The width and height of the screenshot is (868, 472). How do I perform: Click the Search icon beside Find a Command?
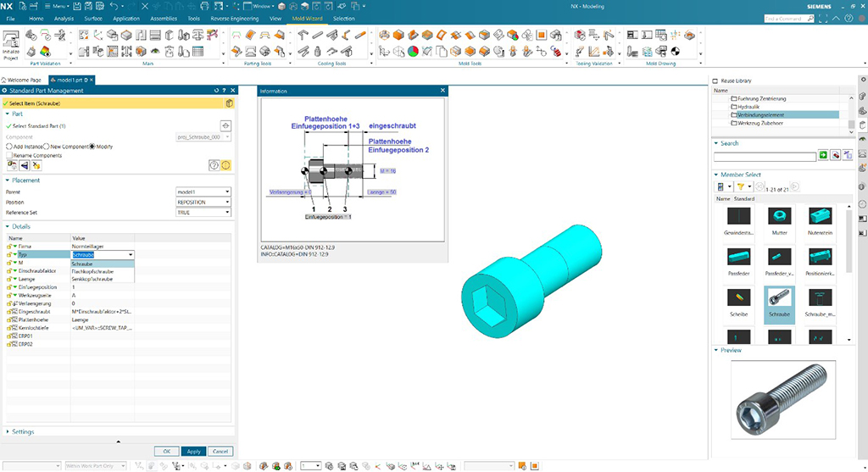tap(810, 19)
